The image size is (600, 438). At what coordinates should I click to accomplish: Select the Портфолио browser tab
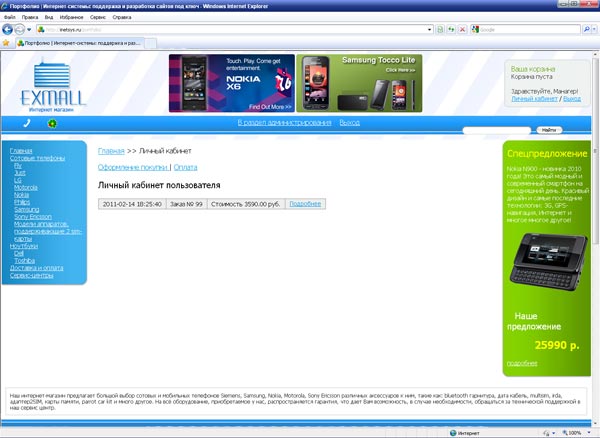coord(80,43)
